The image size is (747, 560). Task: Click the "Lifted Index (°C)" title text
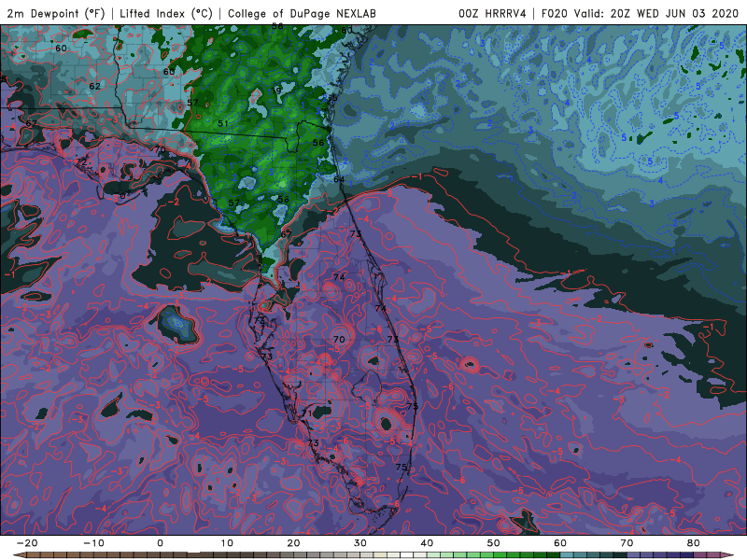point(166,13)
